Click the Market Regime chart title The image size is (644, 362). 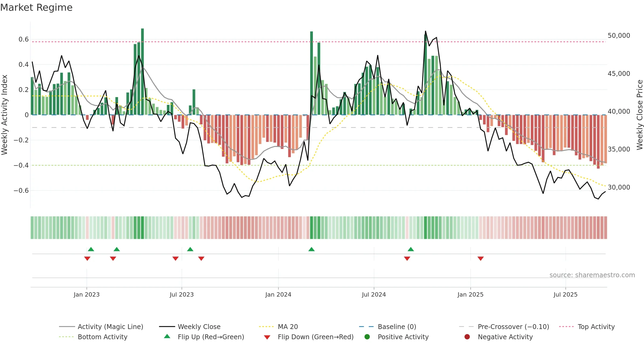point(36,8)
